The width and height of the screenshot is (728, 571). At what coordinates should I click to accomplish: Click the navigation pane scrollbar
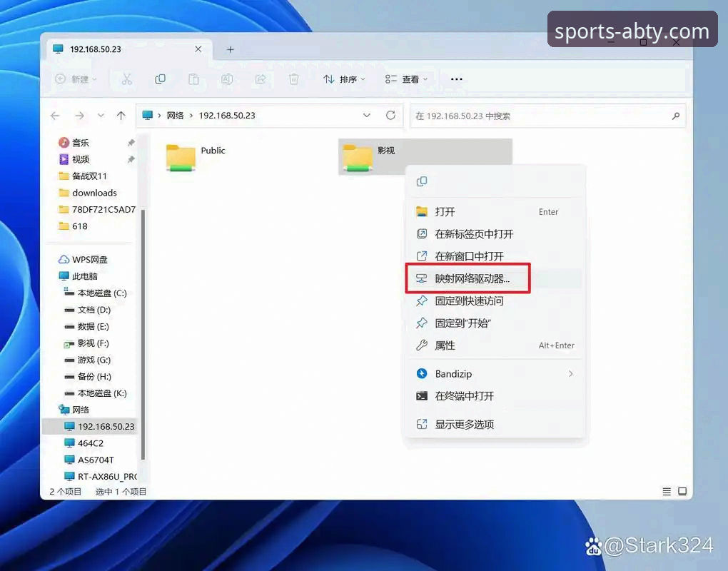click(143, 334)
